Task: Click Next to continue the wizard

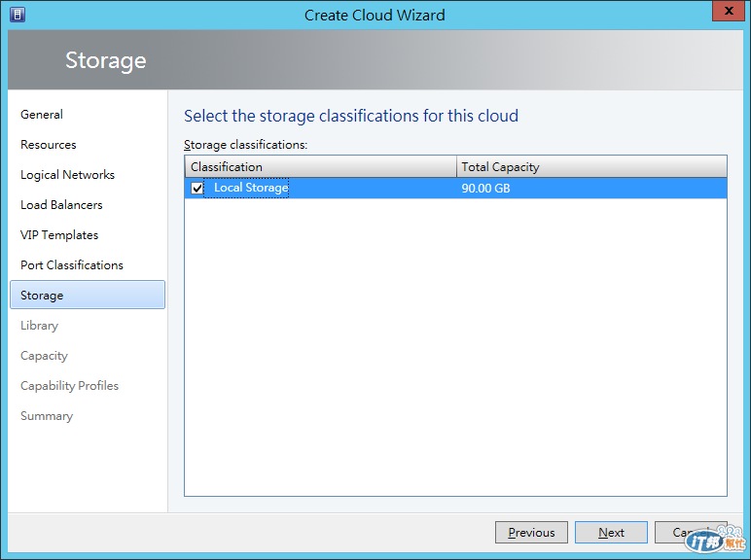Action: 611,533
